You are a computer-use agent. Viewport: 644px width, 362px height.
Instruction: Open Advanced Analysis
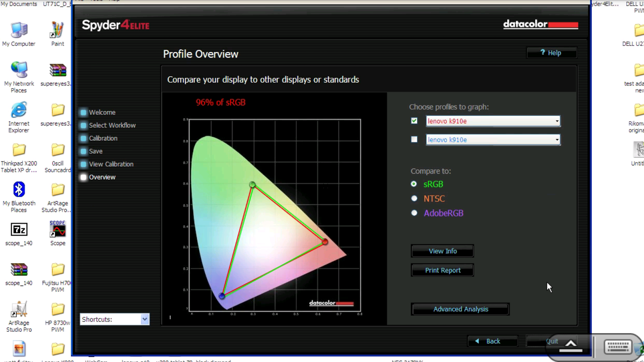point(460,309)
